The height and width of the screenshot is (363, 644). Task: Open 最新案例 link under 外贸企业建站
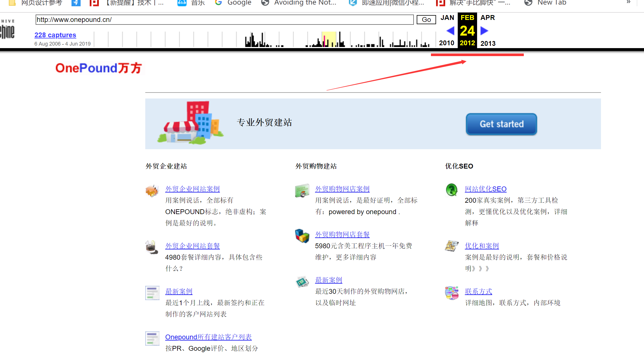point(179,292)
